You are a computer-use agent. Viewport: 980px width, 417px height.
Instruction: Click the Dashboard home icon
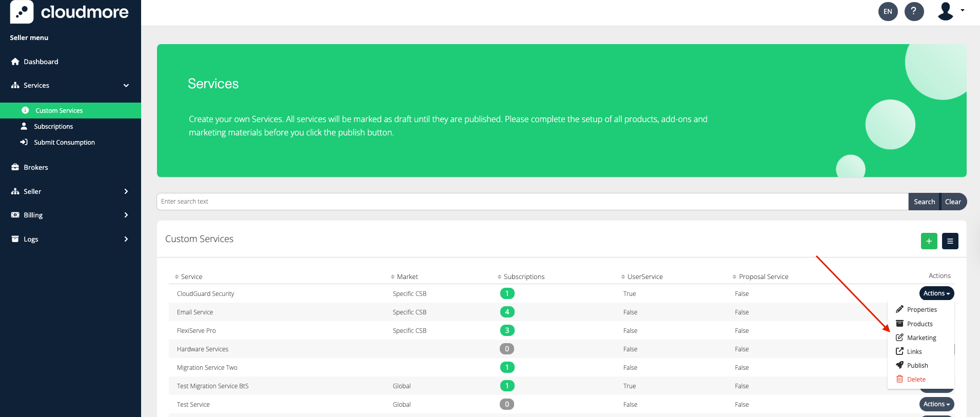tap(15, 62)
